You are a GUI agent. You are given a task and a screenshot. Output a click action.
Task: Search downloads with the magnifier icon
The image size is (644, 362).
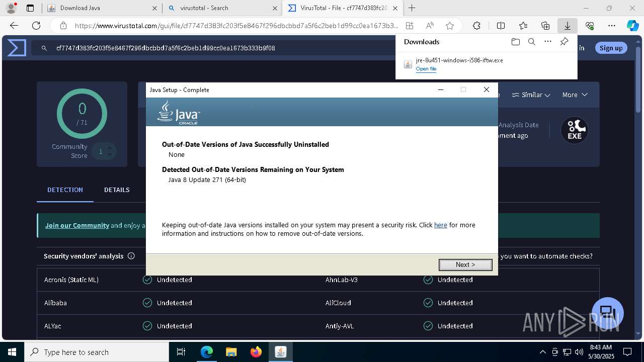pos(531,42)
